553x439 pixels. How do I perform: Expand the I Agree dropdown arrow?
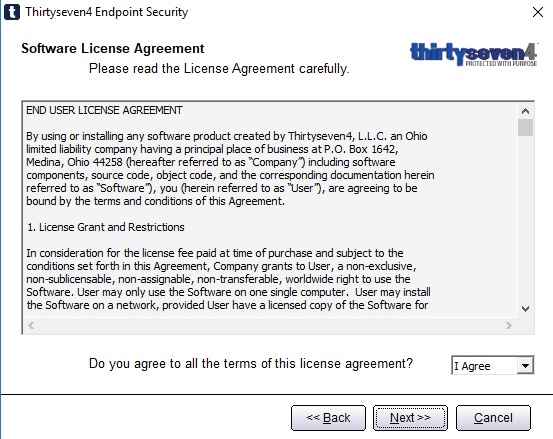(525, 366)
